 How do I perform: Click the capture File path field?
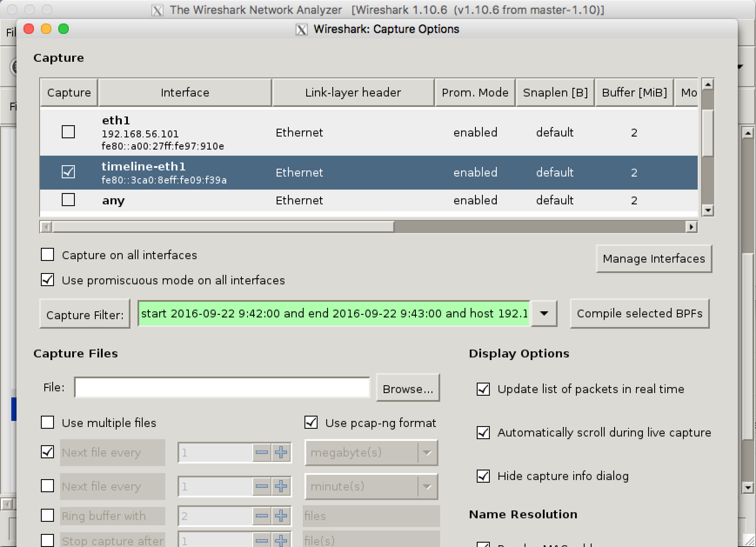coord(222,387)
